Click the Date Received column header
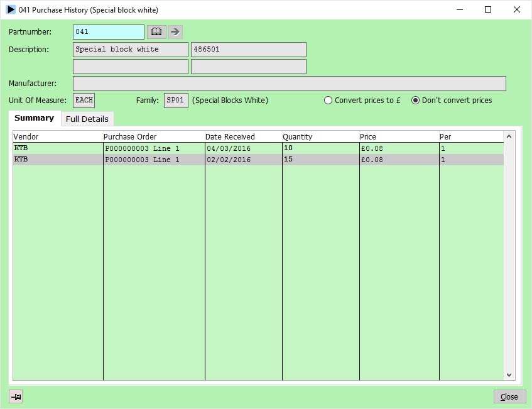 [x=244, y=137]
